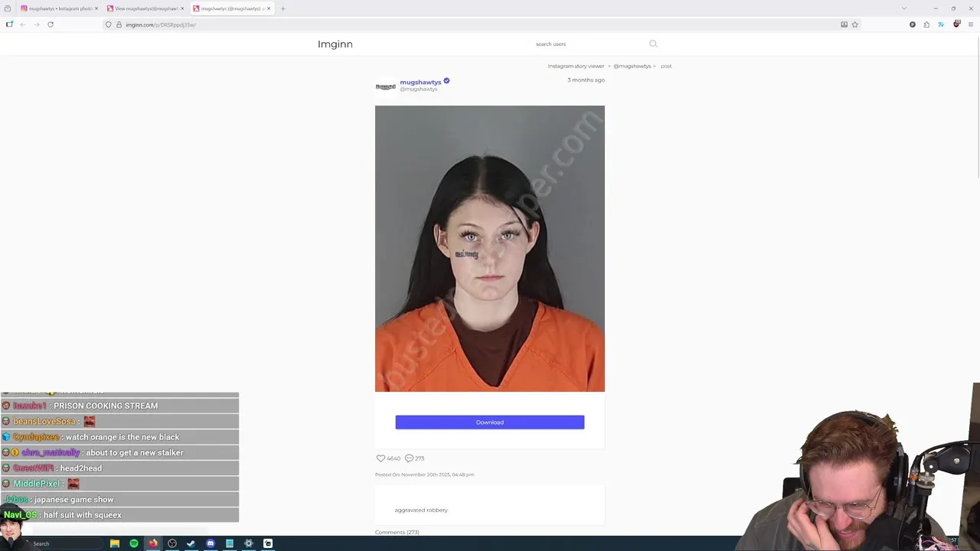The height and width of the screenshot is (551, 980).
Task: Open the blue translate extension icon
Action: click(941, 24)
